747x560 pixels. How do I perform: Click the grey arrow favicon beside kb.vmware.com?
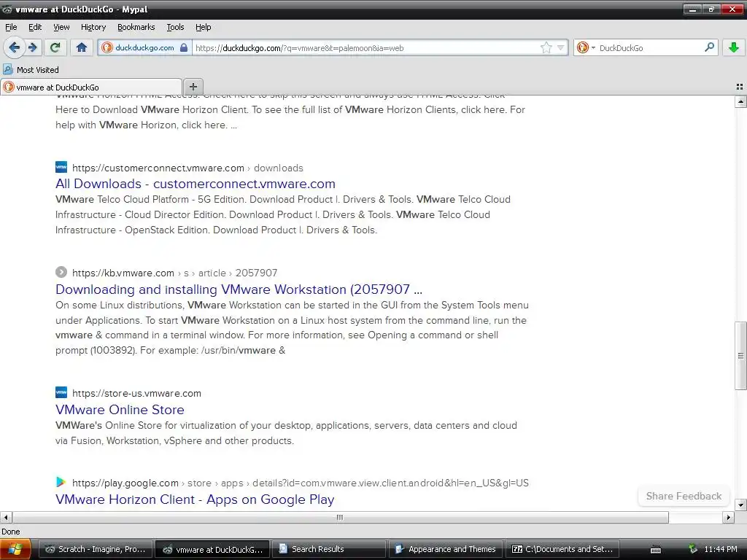tap(61, 272)
